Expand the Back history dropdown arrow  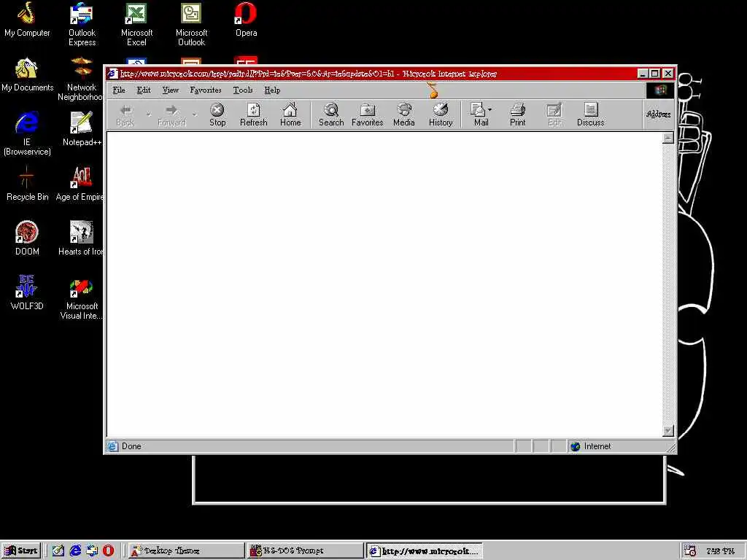point(149,114)
